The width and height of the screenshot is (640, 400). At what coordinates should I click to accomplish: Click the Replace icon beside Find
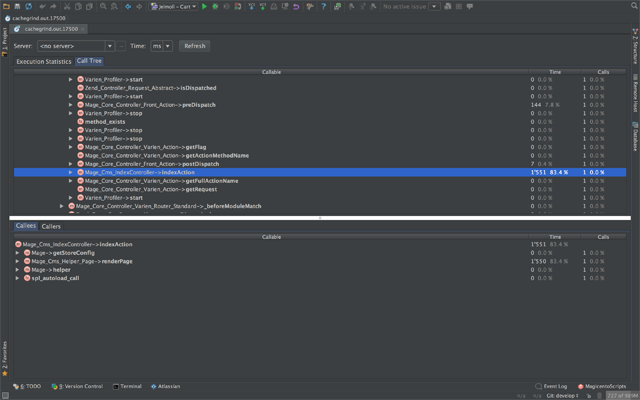(x=114, y=6)
